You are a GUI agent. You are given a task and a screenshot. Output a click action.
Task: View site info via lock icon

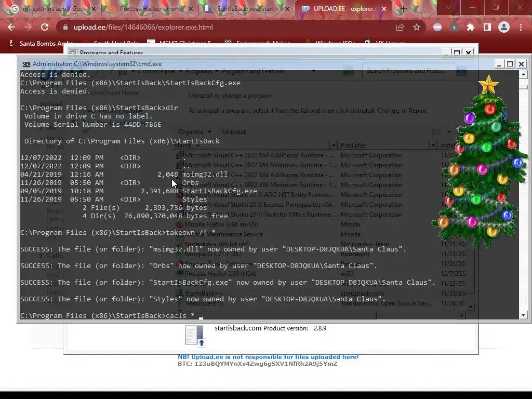[65, 27]
